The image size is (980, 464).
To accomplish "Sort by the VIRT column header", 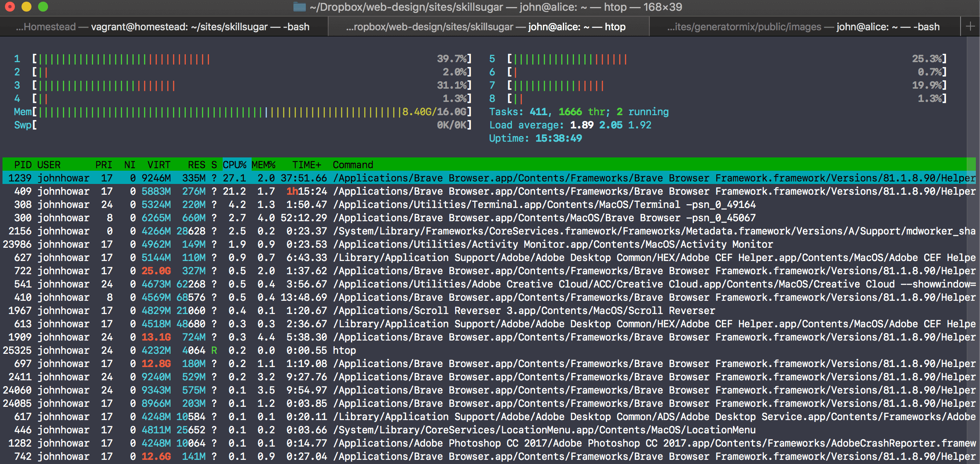I will coord(159,165).
